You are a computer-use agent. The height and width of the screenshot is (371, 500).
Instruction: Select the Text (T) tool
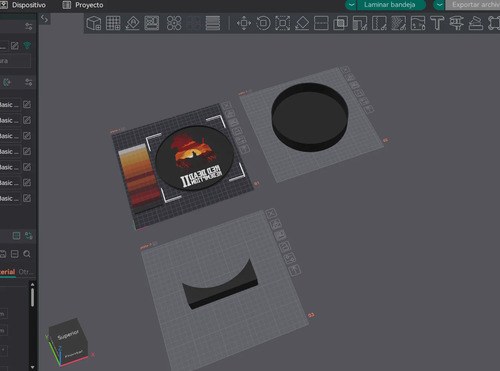coord(437,23)
